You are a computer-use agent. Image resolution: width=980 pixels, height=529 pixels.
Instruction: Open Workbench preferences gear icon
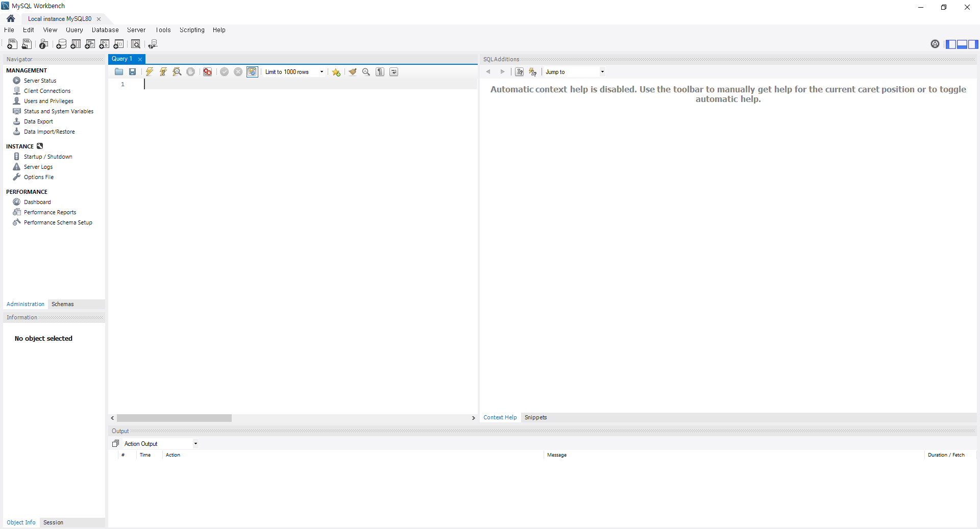click(935, 44)
